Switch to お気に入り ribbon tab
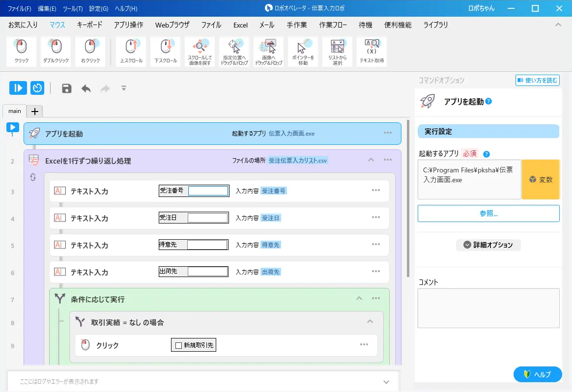The width and height of the screenshot is (572, 392). click(23, 25)
